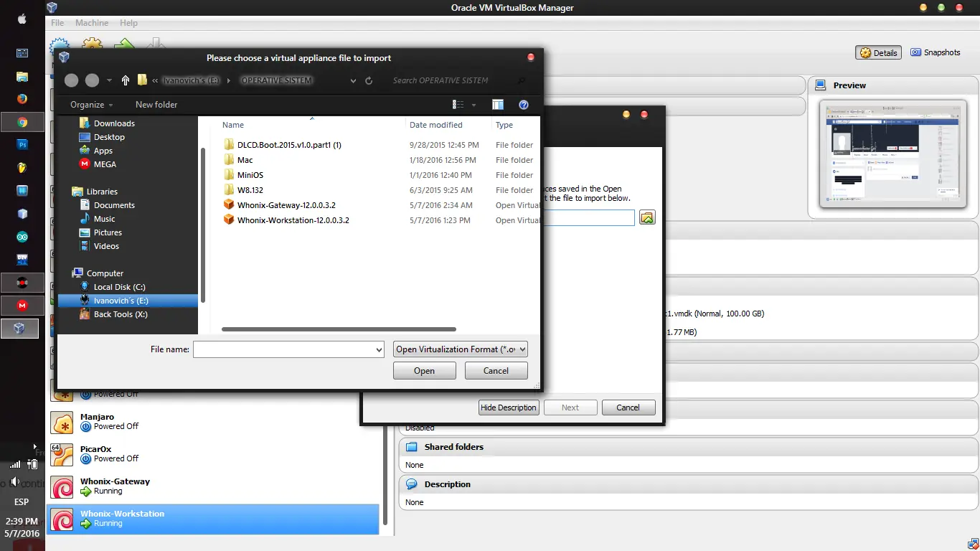Click the file list horizontal scrollbar

[339, 329]
